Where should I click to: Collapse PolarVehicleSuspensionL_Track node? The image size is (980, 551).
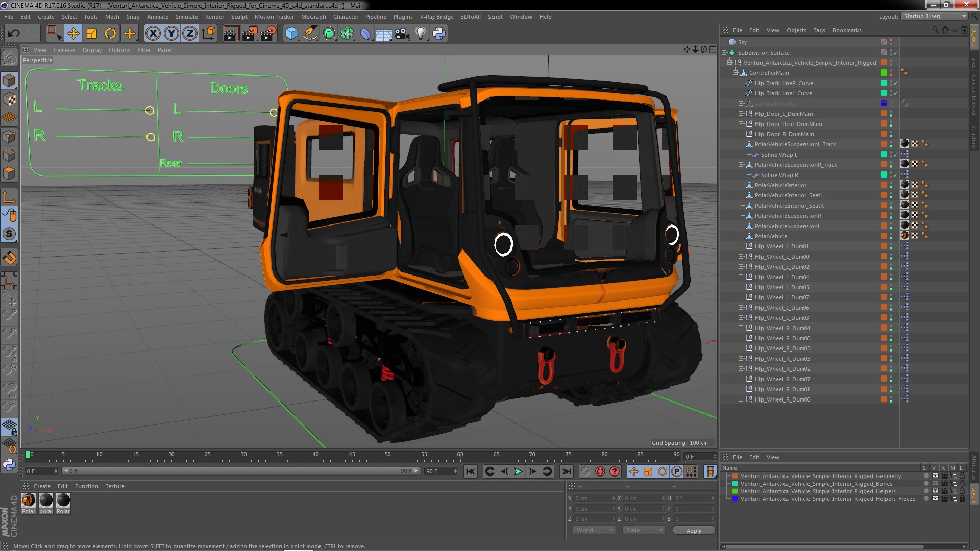[741, 144]
